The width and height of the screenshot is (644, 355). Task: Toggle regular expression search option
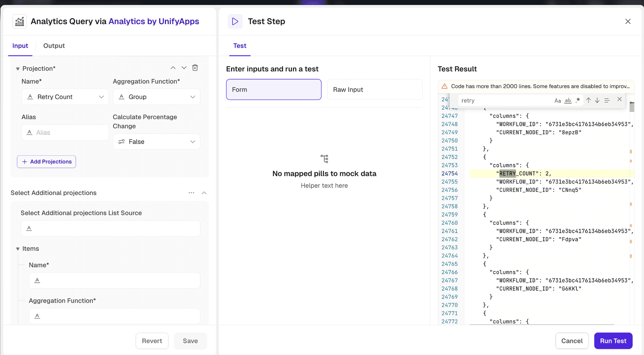click(x=578, y=100)
